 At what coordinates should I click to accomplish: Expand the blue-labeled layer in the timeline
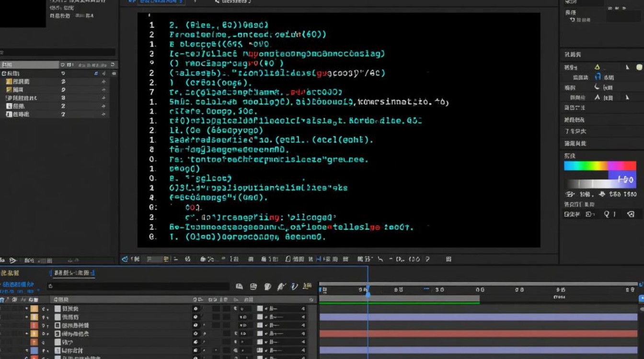click(27, 350)
